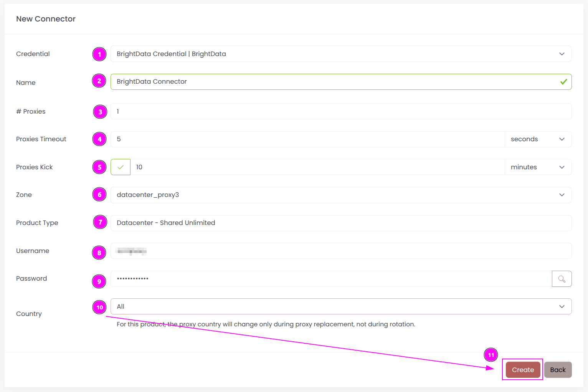Click the 'Username' label
Viewport: 588px width, 392px height.
click(x=33, y=251)
